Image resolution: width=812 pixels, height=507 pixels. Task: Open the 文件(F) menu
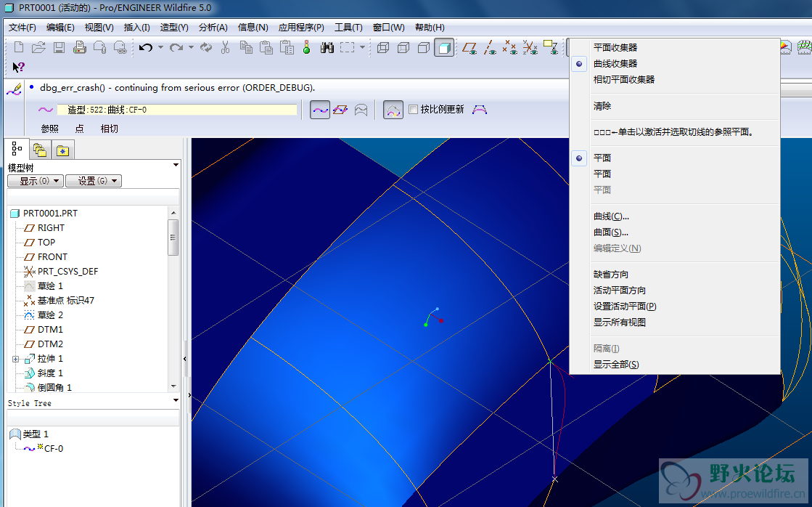coord(22,28)
